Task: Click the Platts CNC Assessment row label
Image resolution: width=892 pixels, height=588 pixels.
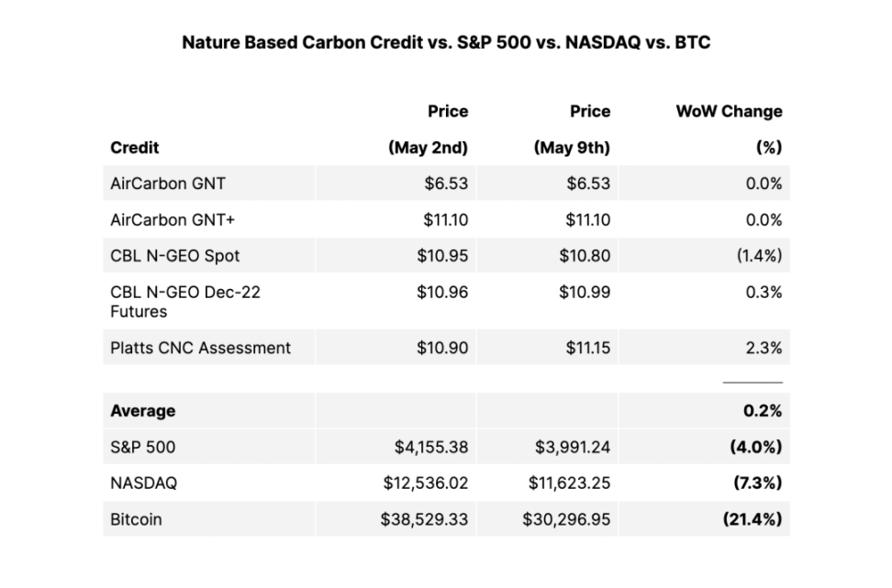Action: coord(200,348)
